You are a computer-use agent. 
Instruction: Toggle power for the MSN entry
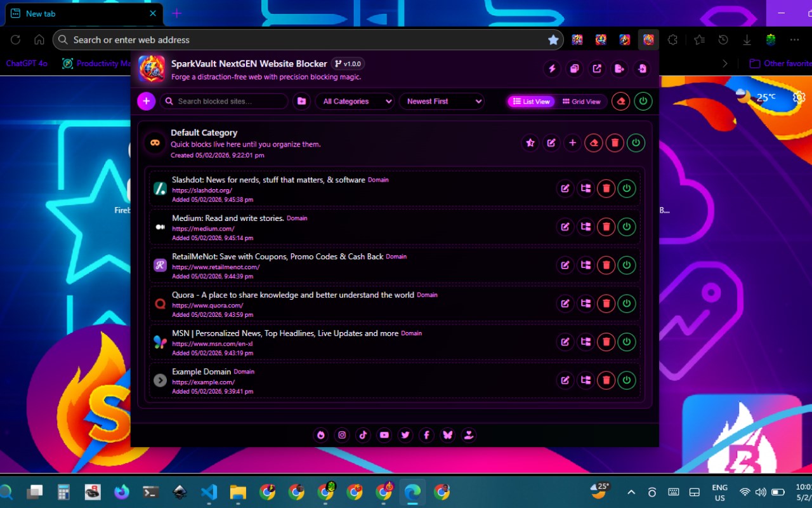click(627, 342)
